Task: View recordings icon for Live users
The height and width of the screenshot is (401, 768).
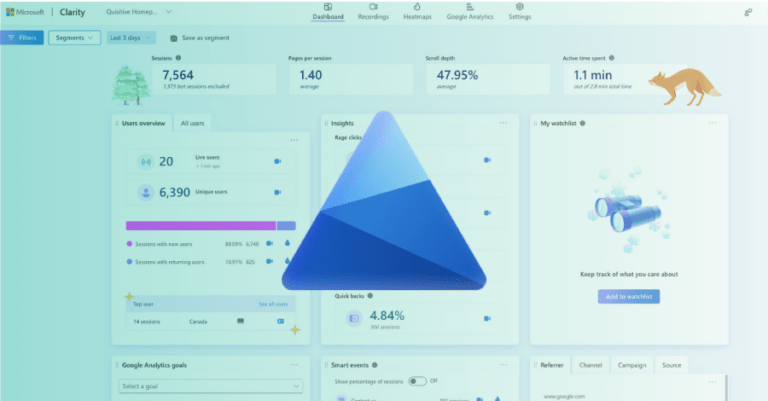Action: [x=277, y=161]
